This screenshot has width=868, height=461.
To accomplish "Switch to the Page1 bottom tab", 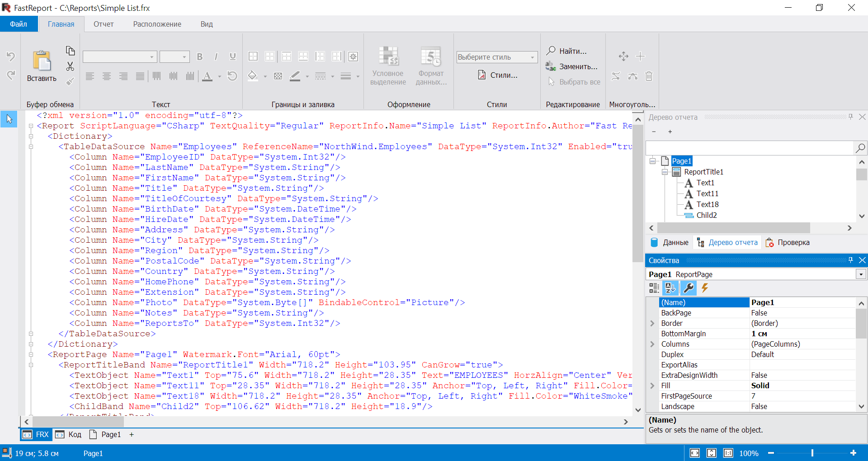I will [x=105, y=434].
